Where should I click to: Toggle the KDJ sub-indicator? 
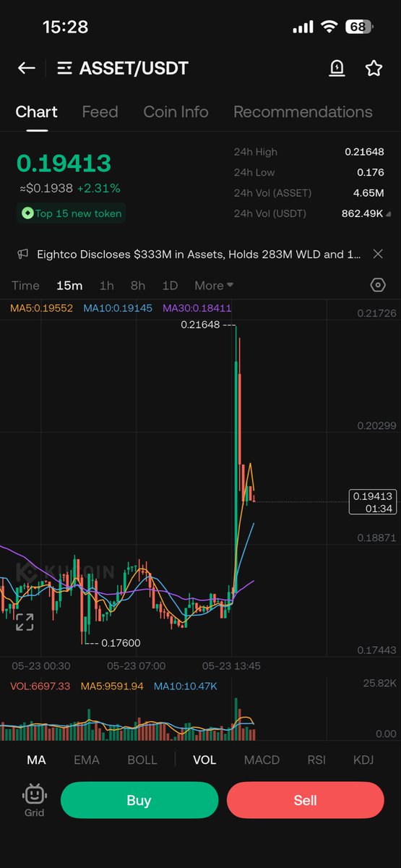coord(363,760)
